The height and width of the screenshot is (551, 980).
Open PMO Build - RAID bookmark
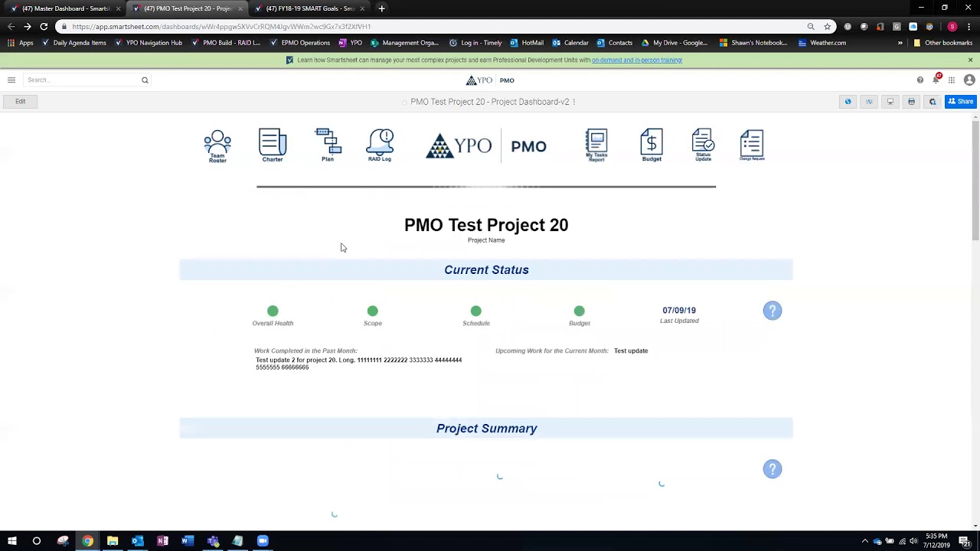(x=226, y=43)
